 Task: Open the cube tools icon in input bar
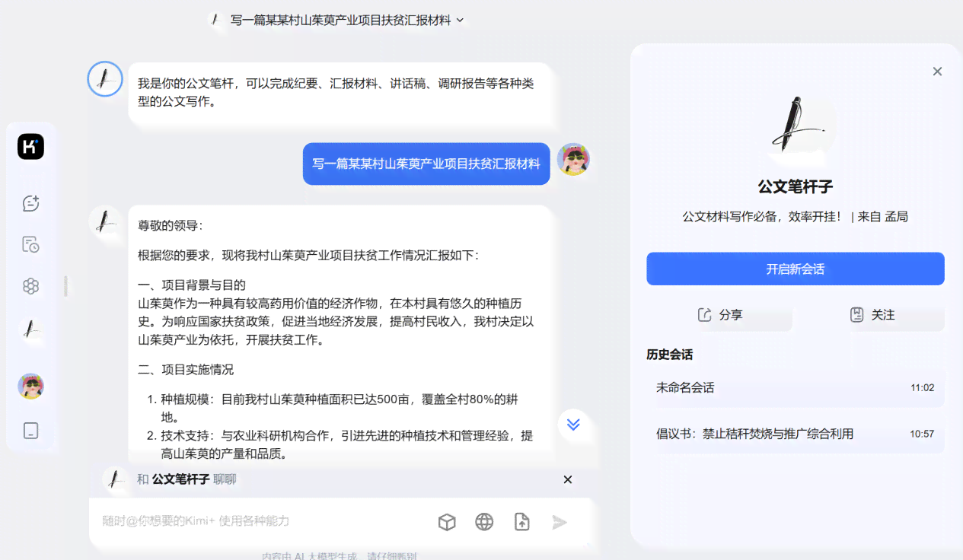(447, 521)
